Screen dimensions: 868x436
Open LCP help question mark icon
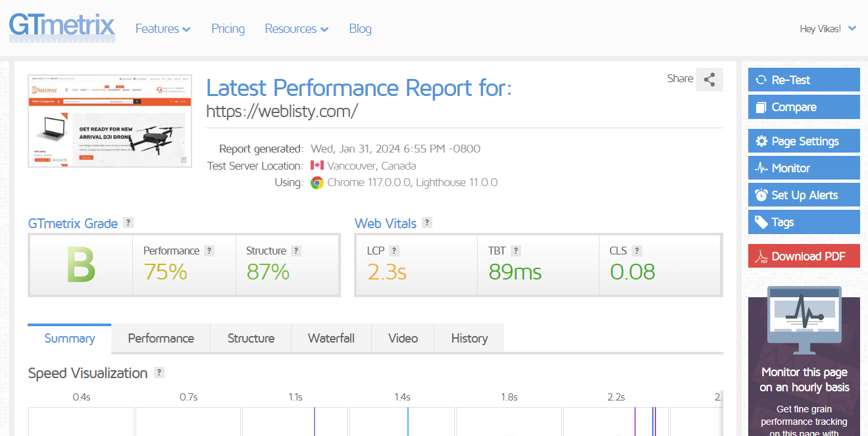[x=394, y=251]
